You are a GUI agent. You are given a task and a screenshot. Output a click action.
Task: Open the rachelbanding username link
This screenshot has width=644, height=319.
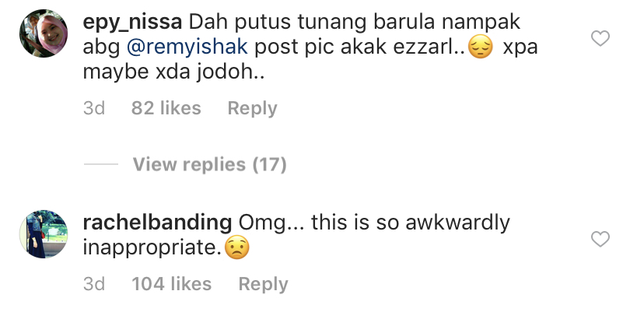pyautogui.click(x=157, y=223)
